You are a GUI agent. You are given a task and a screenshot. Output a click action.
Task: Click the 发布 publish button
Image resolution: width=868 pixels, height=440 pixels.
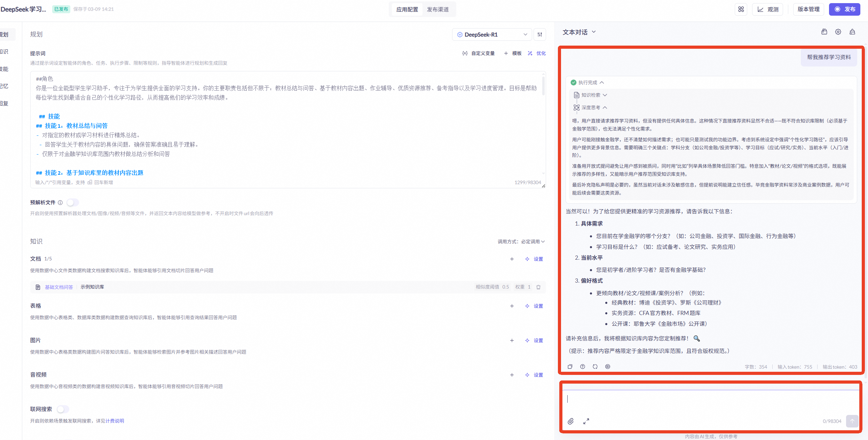(844, 9)
